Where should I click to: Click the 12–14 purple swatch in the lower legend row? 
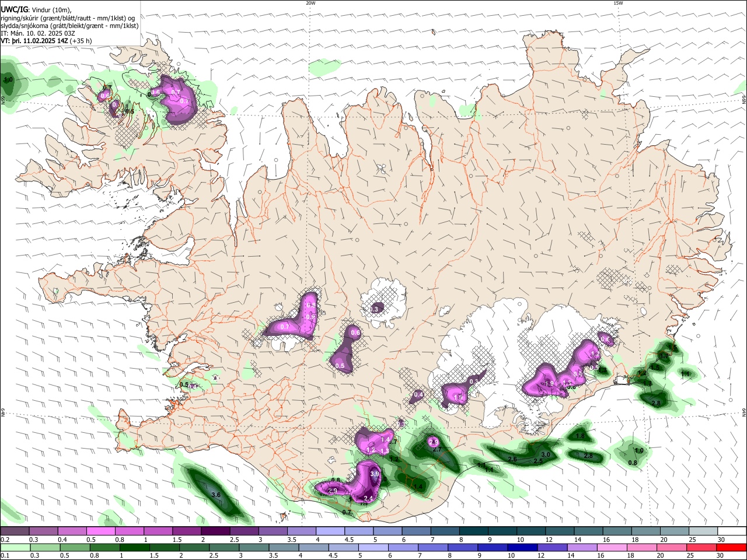click(553, 547)
